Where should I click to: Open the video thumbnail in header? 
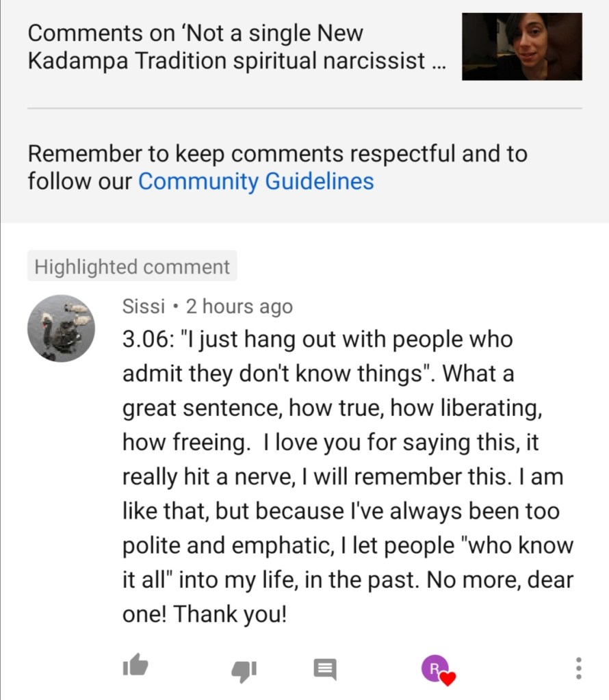tap(521, 47)
